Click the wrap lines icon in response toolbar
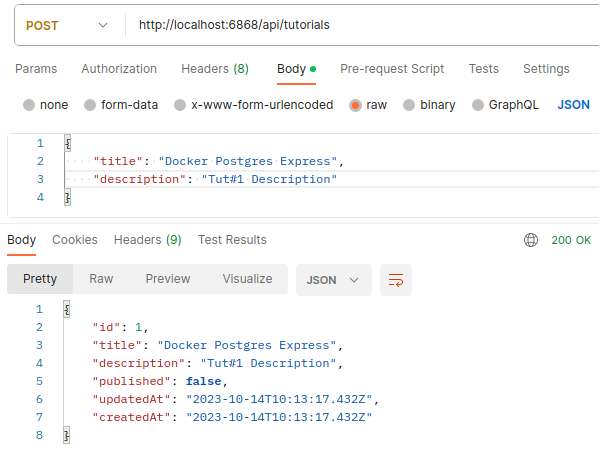600x450 pixels. click(396, 280)
